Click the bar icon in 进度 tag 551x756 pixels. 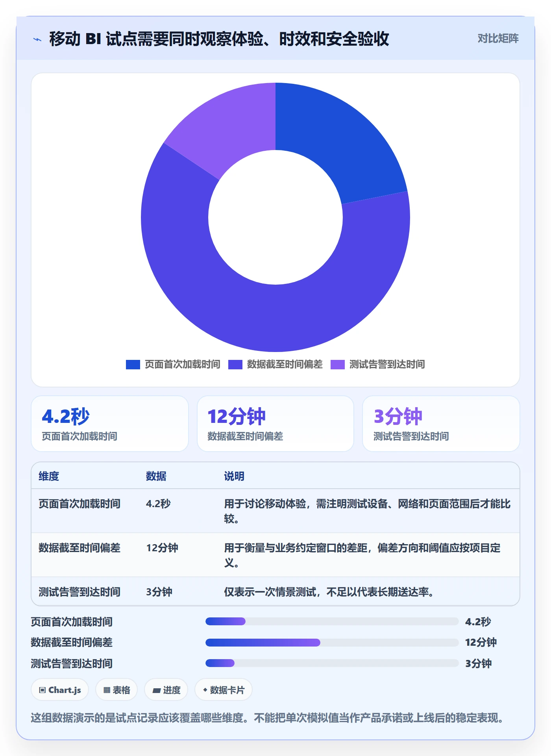[157, 690]
